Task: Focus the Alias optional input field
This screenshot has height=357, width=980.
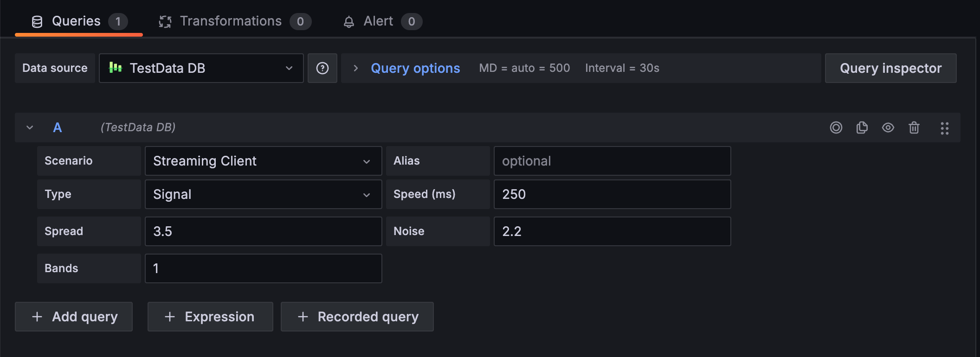Action: tap(612, 161)
